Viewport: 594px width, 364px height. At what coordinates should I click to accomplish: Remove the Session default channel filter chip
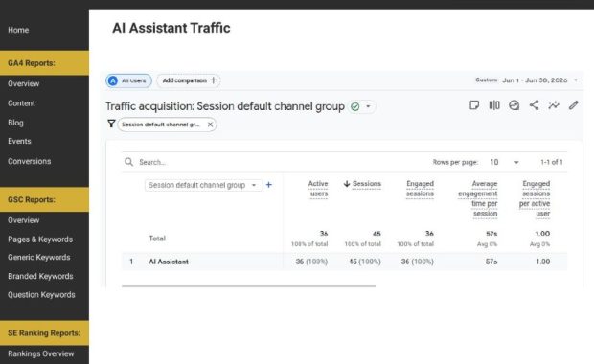pyautogui.click(x=210, y=125)
